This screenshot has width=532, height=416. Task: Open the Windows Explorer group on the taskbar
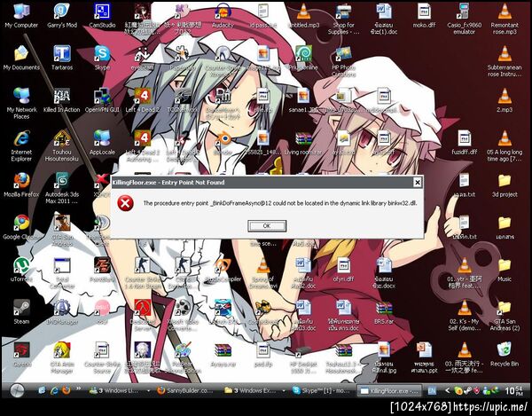pos(254,391)
